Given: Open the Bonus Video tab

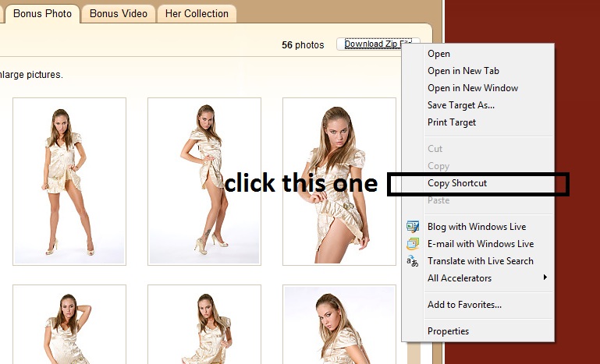Looking at the screenshot, I should pos(119,14).
